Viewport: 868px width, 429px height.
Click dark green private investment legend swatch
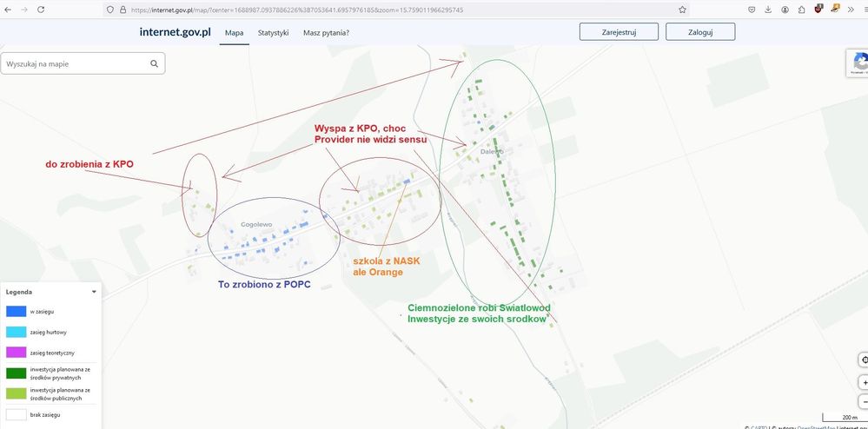[x=16, y=373]
